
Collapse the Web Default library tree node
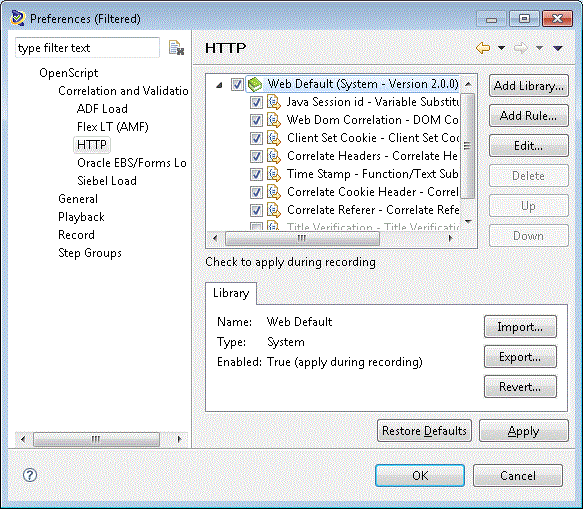click(219, 85)
